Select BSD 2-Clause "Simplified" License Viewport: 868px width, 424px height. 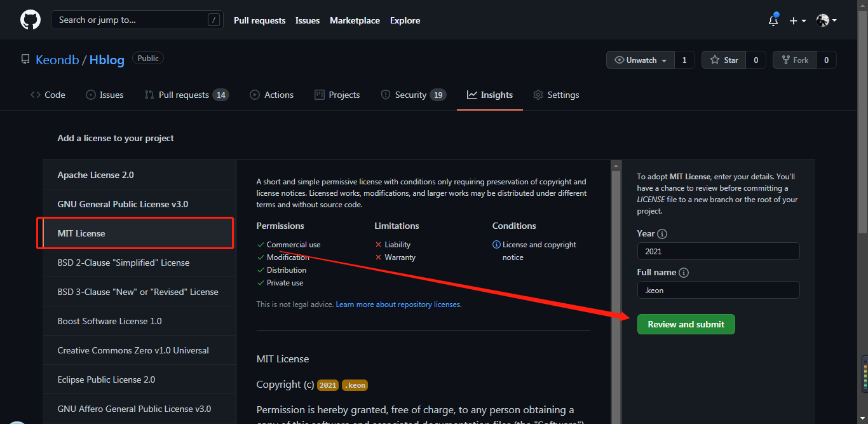tap(139, 263)
